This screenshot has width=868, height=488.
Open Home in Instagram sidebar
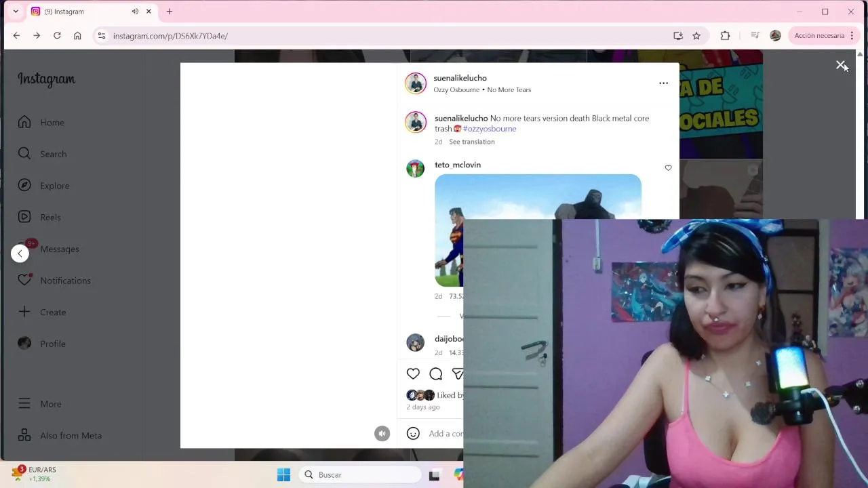pyautogui.click(x=41, y=122)
